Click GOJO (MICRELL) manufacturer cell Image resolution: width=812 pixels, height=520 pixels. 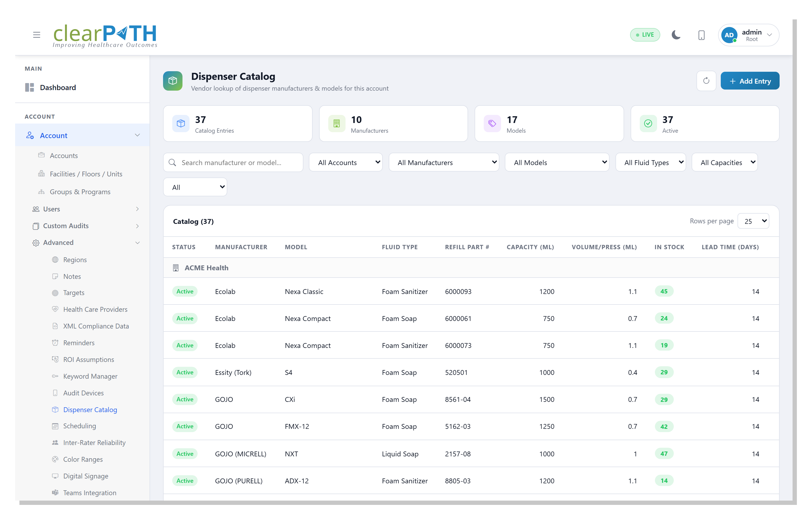click(x=240, y=453)
